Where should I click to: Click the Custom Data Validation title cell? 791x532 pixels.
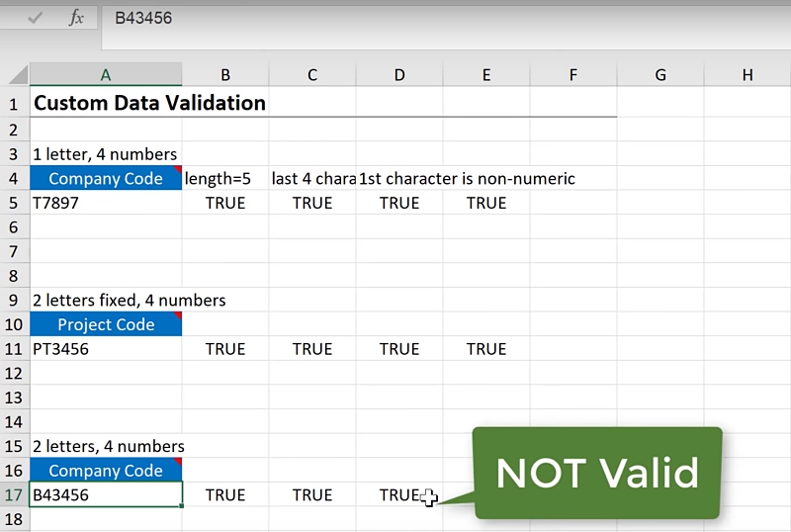tap(148, 103)
